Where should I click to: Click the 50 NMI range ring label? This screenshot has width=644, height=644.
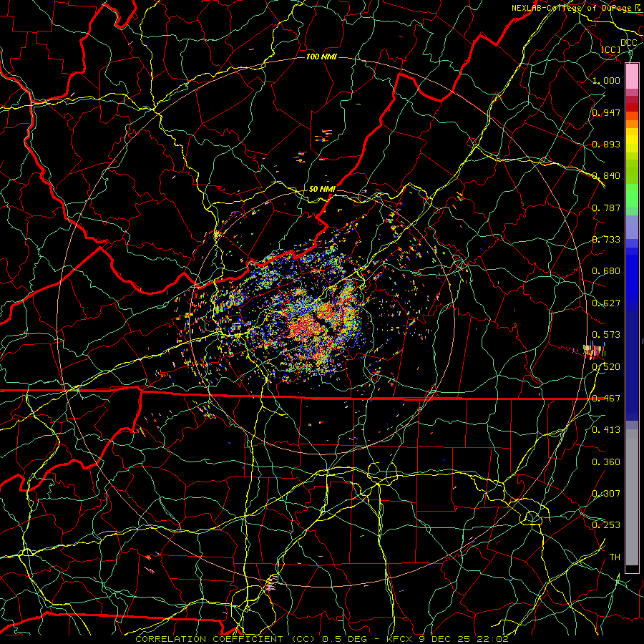point(322,189)
